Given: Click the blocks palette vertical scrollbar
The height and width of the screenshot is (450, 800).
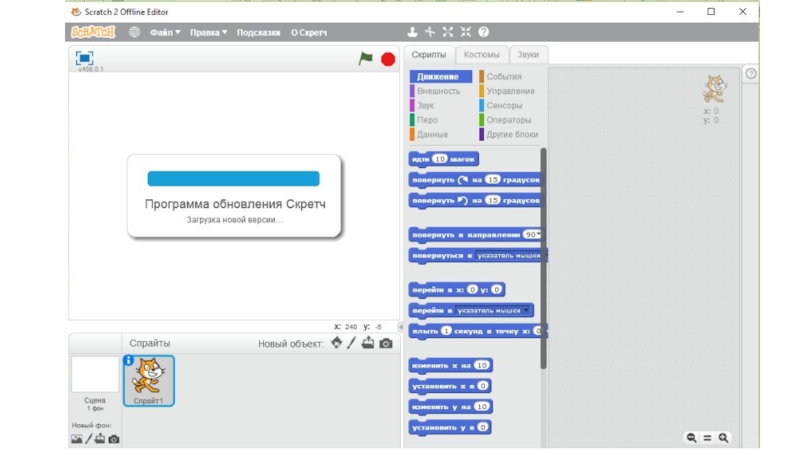Looking at the screenshot, I should (543, 258).
